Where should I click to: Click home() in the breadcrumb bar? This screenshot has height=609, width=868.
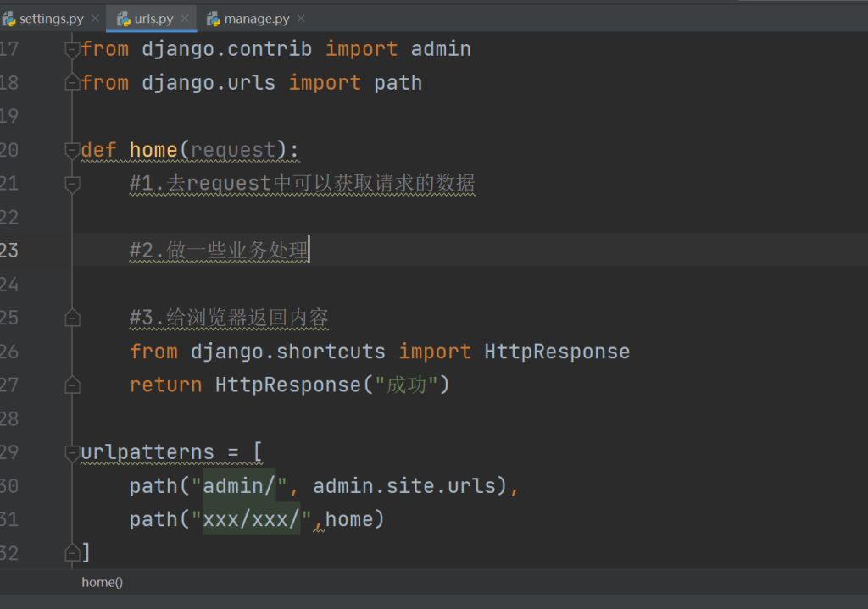click(x=102, y=582)
